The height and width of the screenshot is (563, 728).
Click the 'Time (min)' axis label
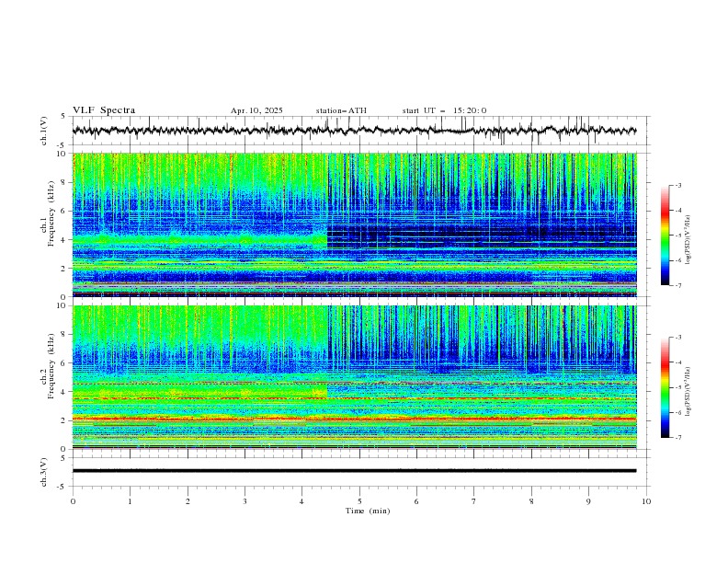coord(368,511)
